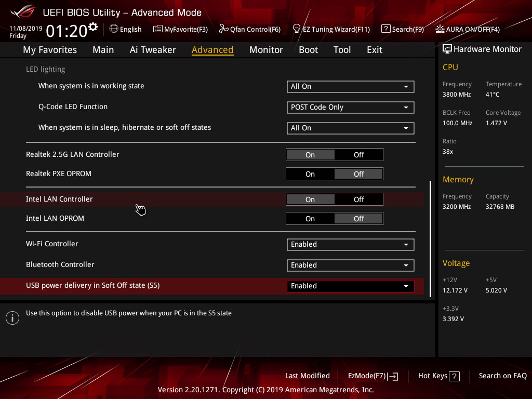Open Q-Code LED Function dropdown
This screenshot has height=399, width=532.
[x=351, y=107]
